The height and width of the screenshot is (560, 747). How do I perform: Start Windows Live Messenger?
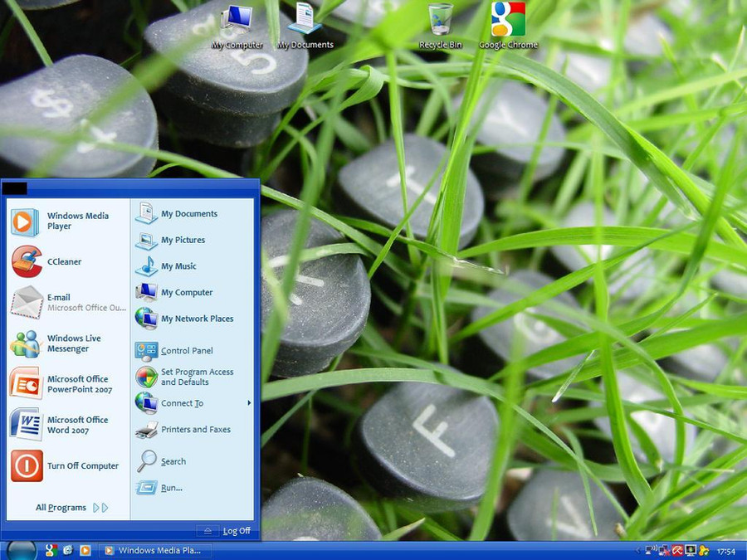[68, 343]
